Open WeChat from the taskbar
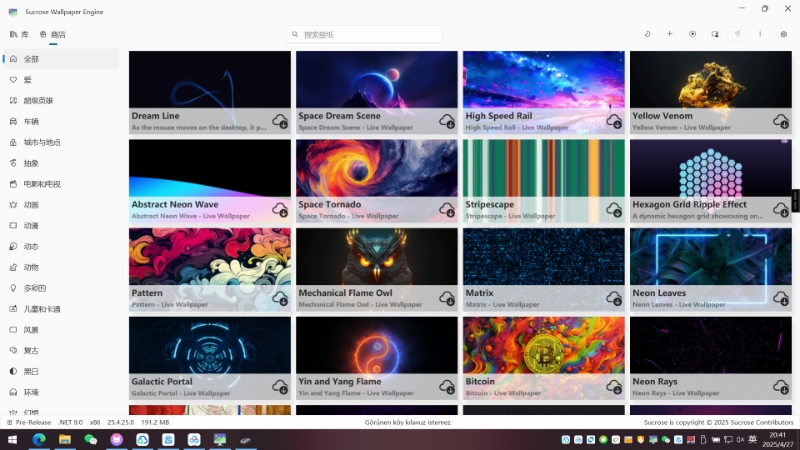 coord(90,439)
